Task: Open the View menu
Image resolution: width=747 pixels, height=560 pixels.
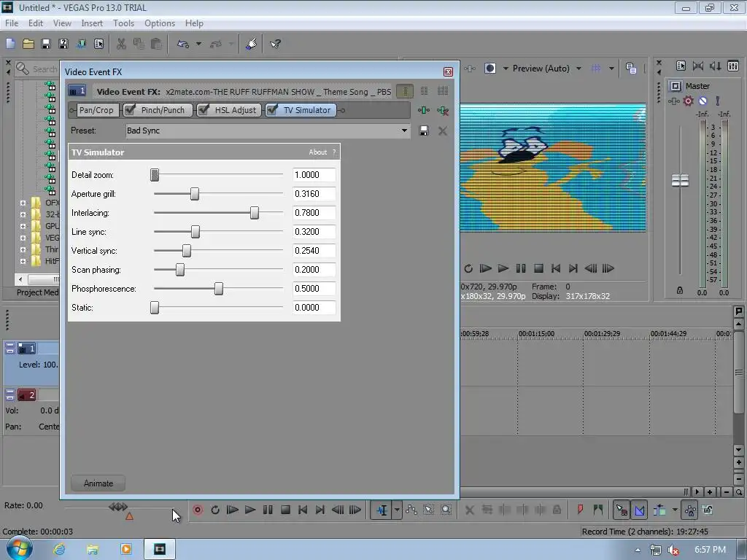Action: [62, 23]
